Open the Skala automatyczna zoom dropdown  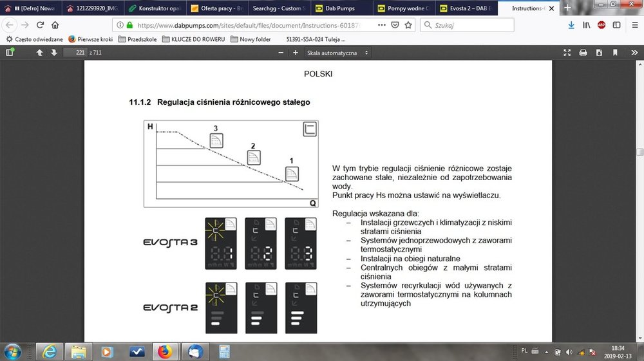pos(339,53)
